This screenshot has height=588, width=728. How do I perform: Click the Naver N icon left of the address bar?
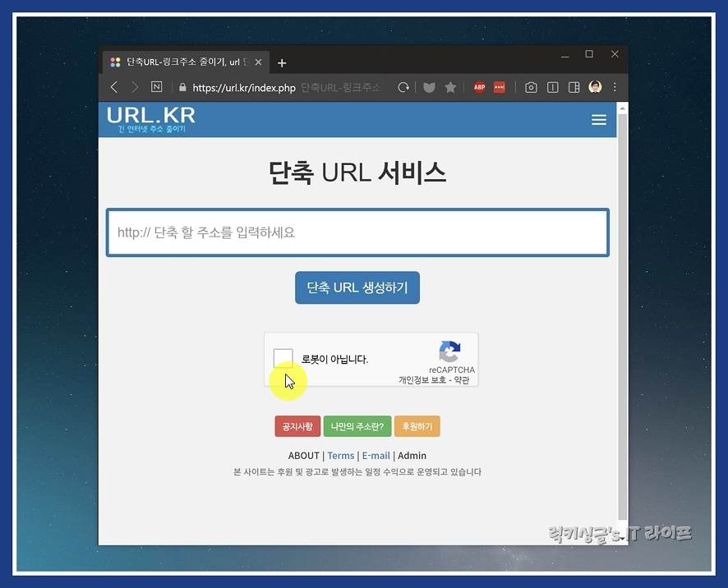point(157,87)
